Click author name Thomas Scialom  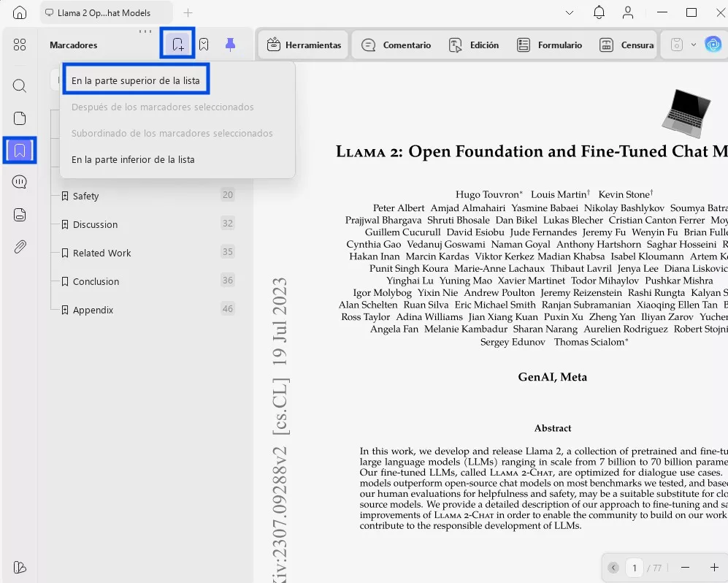(589, 342)
